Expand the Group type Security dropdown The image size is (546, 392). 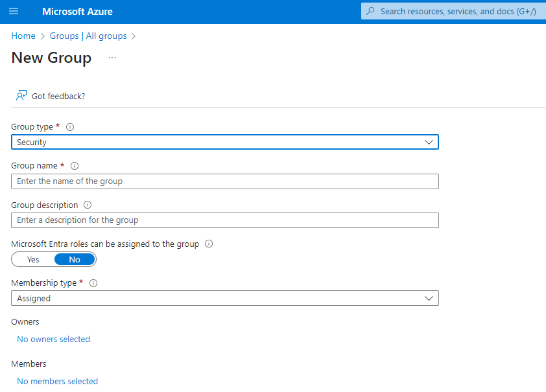(x=225, y=142)
